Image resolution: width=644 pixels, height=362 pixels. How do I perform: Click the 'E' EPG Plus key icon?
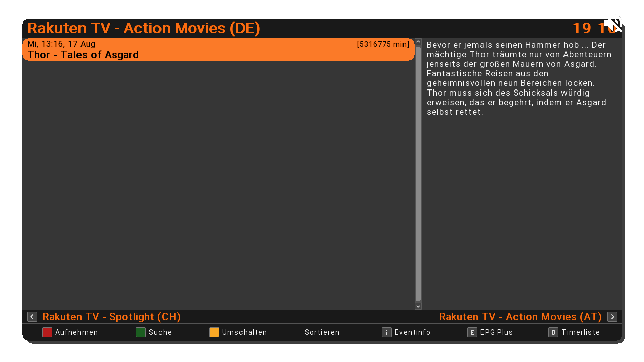(x=472, y=332)
